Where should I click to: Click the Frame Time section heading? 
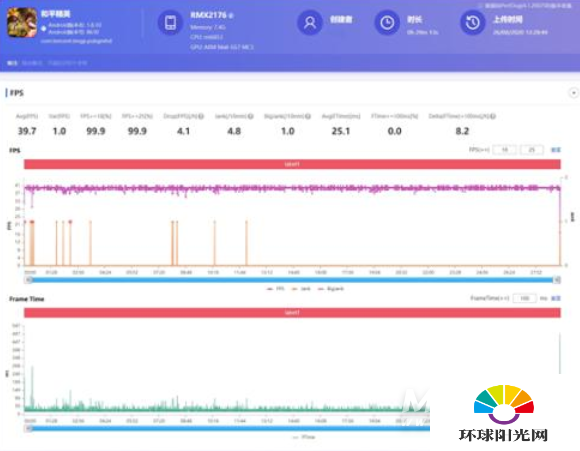pyautogui.click(x=27, y=299)
